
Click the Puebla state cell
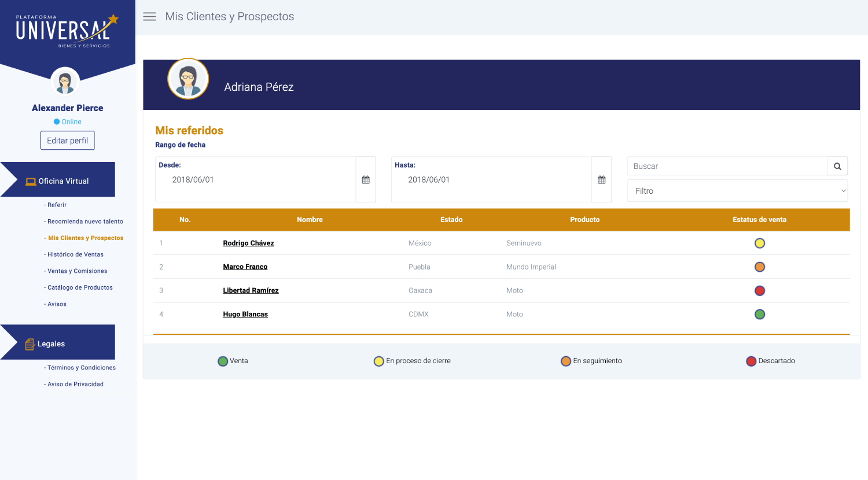[x=420, y=267]
